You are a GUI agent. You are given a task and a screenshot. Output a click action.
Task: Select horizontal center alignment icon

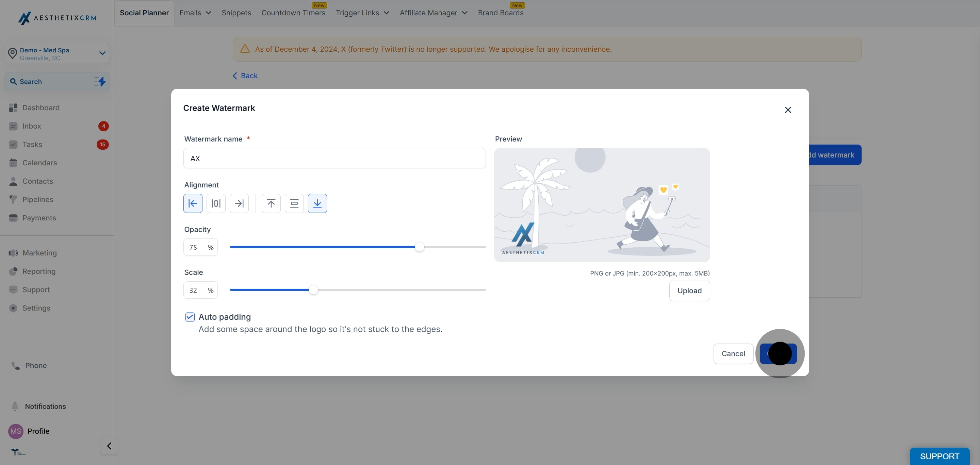click(x=216, y=203)
